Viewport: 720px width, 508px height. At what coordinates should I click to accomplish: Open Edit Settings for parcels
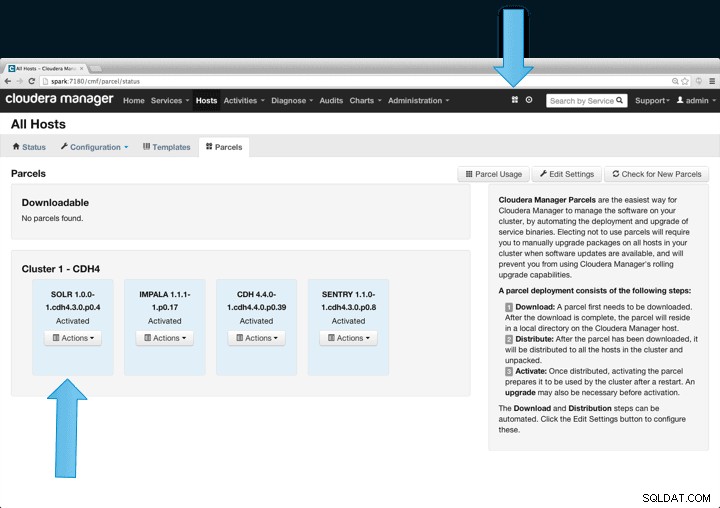click(567, 174)
